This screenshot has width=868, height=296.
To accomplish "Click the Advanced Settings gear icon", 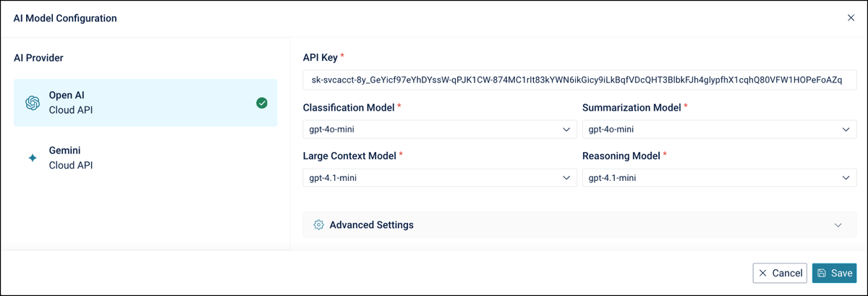I will click(x=318, y=225).
